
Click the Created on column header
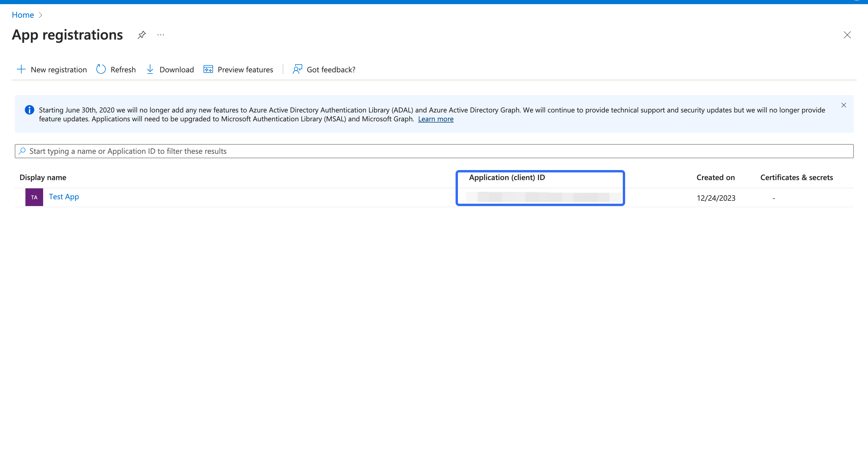point(716,177)
